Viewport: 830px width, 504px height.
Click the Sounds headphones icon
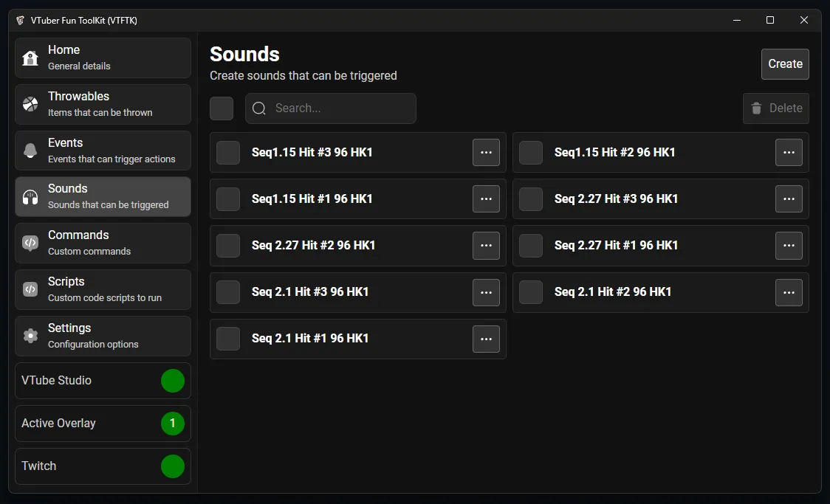coord(30,197)
